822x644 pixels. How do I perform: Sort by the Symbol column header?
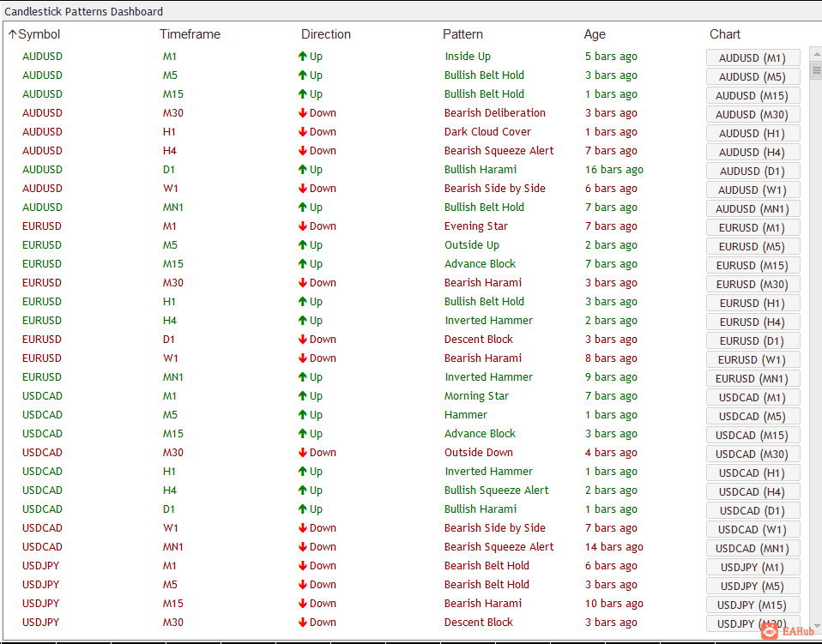39,34
